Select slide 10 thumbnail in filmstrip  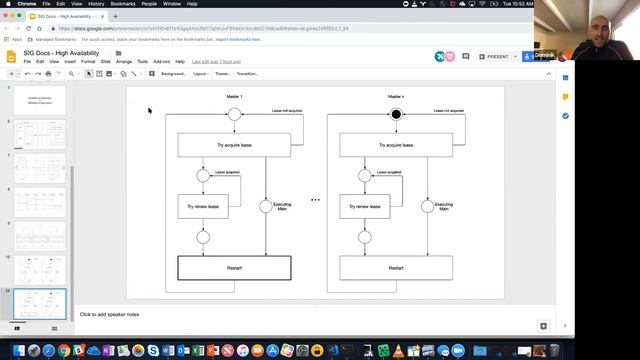40,270
